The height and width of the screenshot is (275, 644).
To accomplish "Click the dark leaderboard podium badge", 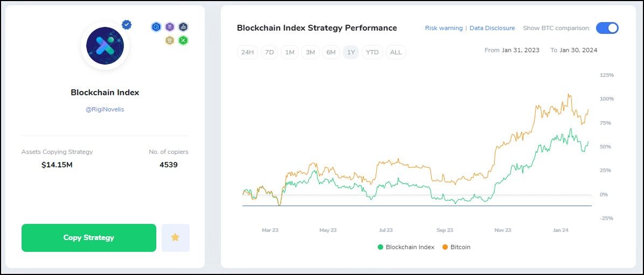I will pyautogui.click(x=183, y=26).
